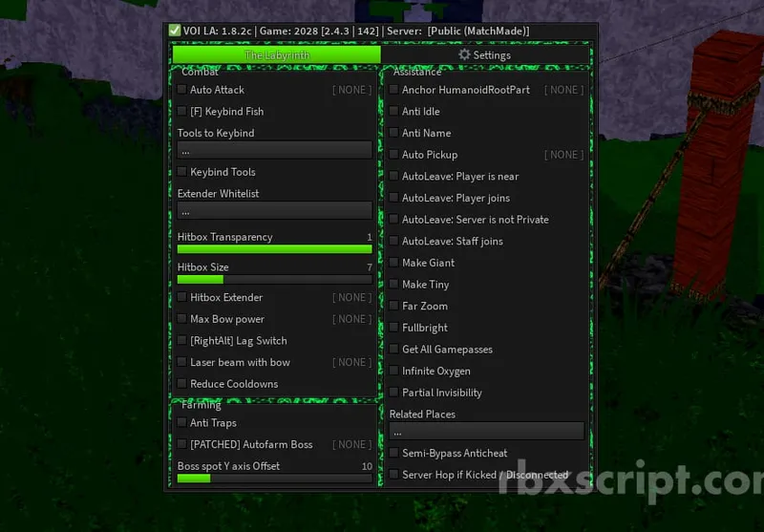
Task: Enable AutoLeave: Server is not Private
Action: point(393,220)
